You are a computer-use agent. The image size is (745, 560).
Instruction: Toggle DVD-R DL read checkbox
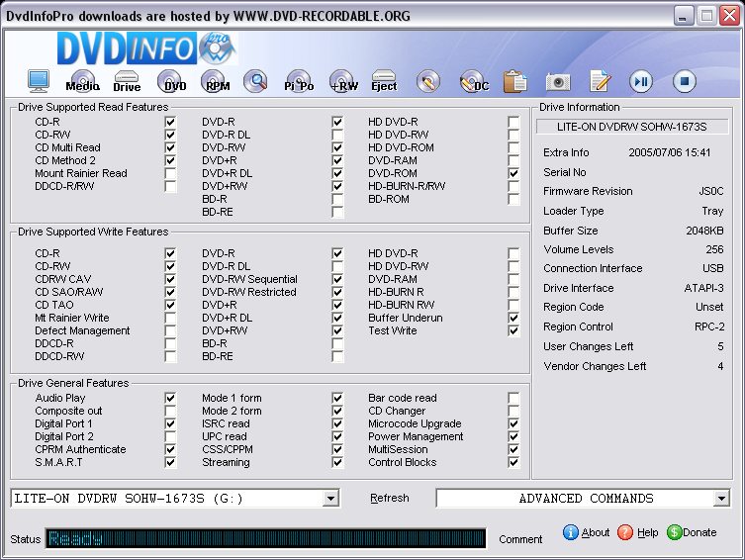point(337,135)
